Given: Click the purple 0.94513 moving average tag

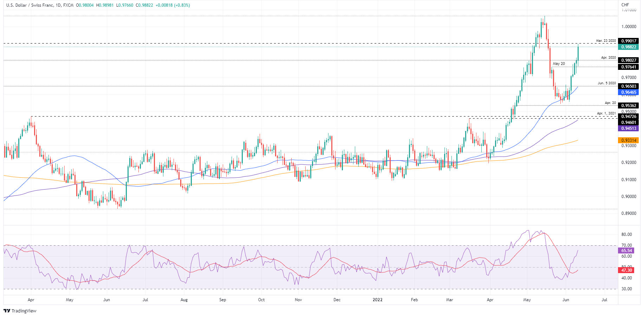Looking at the screenshot, I should pos(629,128).
